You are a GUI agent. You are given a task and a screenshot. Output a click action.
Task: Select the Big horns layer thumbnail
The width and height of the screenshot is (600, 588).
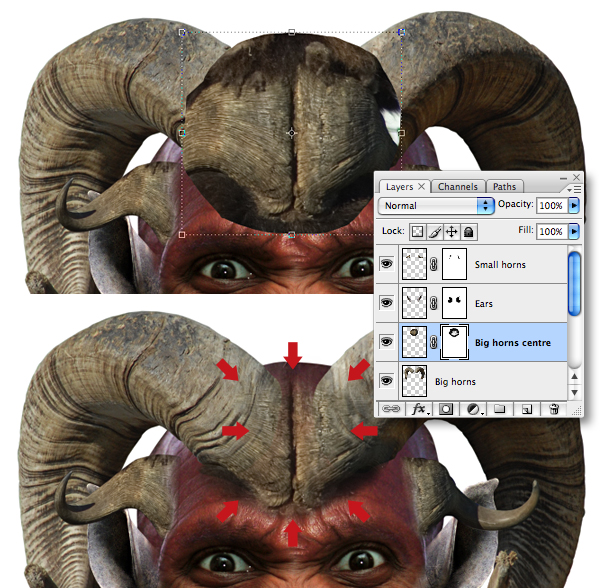coord(414,381)
